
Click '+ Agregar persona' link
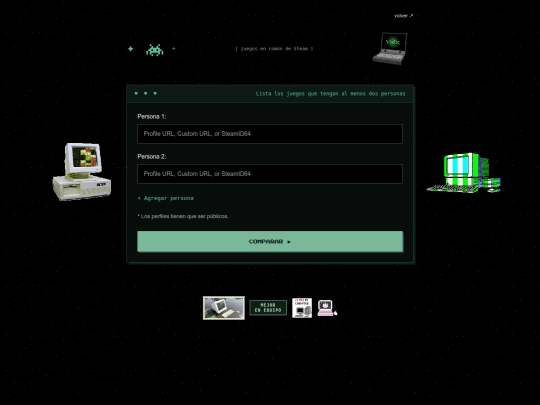[x=166, y=198]
